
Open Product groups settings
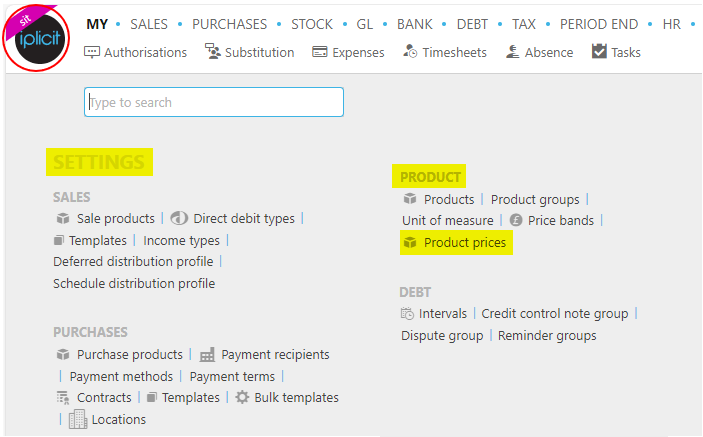click(x=535, y=199)
